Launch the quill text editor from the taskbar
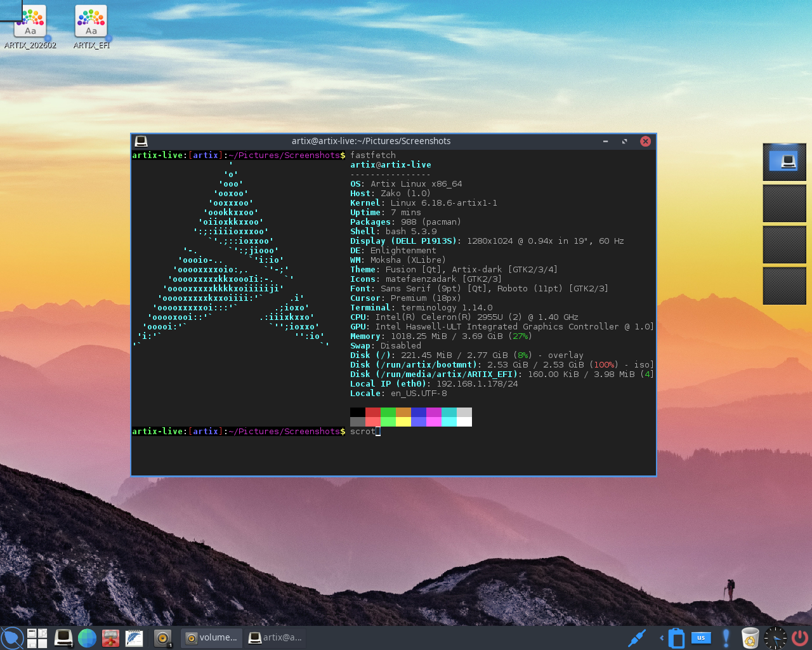This screenshot has height=650, width=812. coord(134,638)
